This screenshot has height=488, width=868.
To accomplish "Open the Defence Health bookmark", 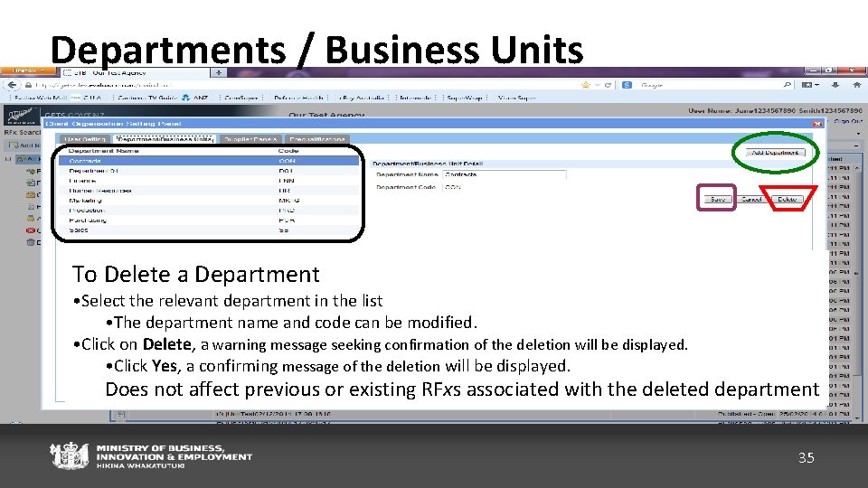I will pos(297,98).
